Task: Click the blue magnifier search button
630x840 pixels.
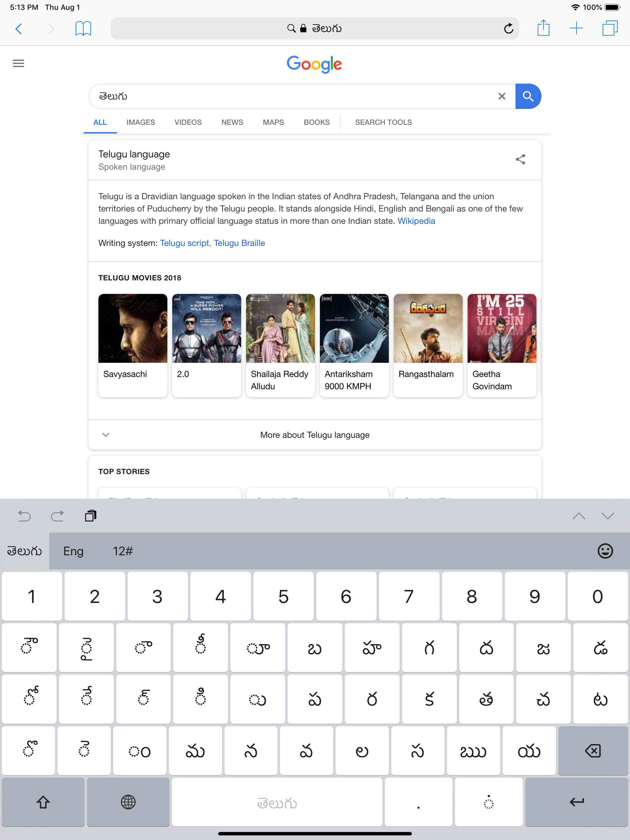Action: [x=528, y=96]
